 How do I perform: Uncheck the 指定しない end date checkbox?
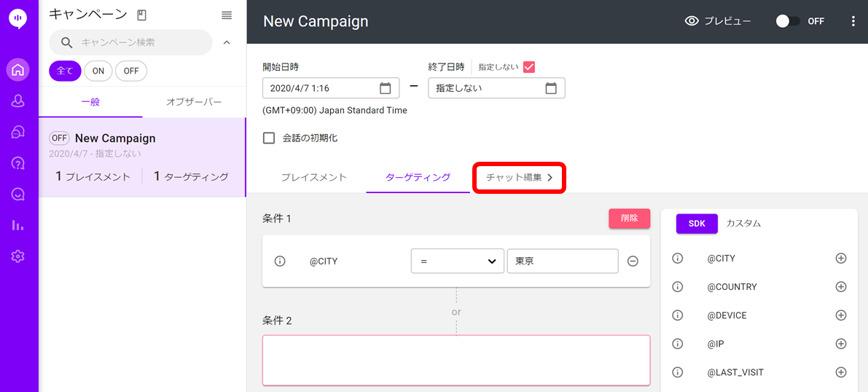(x=528, y=67)
